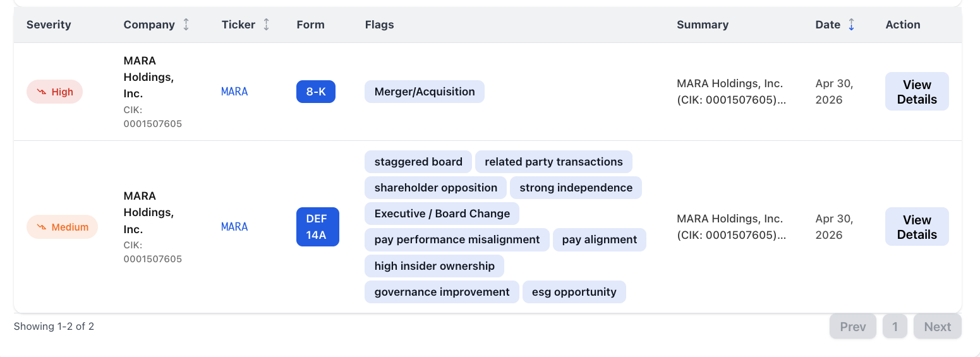Select the high insider ownership flag
Image resolution: width=980 pixels, height=357 pixels.
(435, 266)
